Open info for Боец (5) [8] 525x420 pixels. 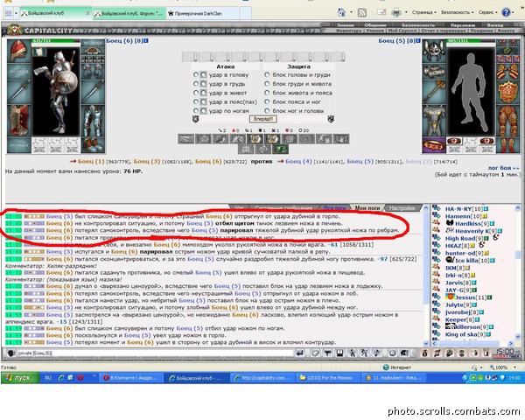pyautogui.click(x=418, y=41)
